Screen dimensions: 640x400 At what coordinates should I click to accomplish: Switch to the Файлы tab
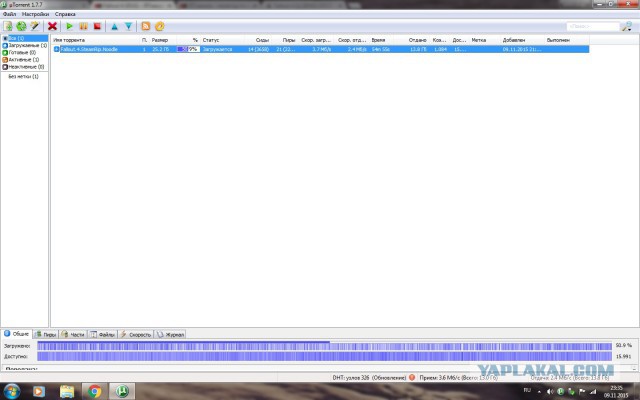coord(102,334)
